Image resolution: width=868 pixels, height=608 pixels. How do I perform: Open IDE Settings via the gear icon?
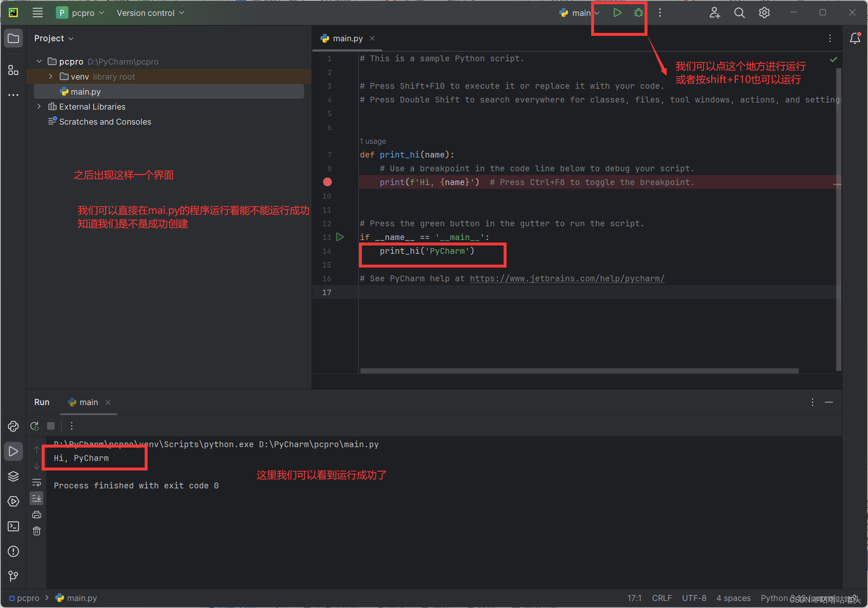tap(764, 13)
